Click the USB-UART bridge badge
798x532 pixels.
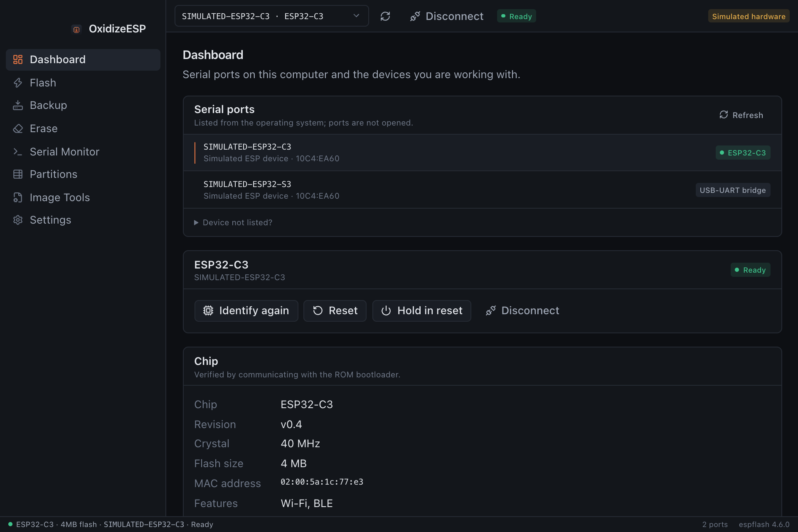[733, 190]
